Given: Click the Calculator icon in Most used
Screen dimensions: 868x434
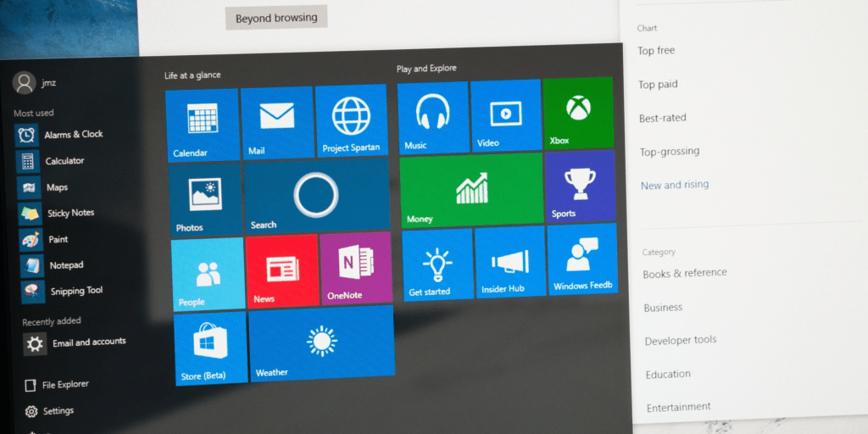Looking at the screenshot, I should pyautogui.click(x=28, y=162).
